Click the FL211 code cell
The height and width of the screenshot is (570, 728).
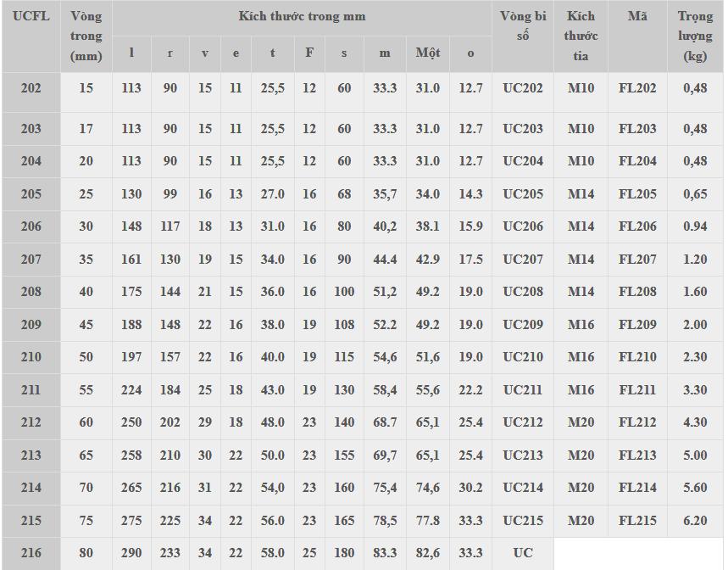(637, 390)
